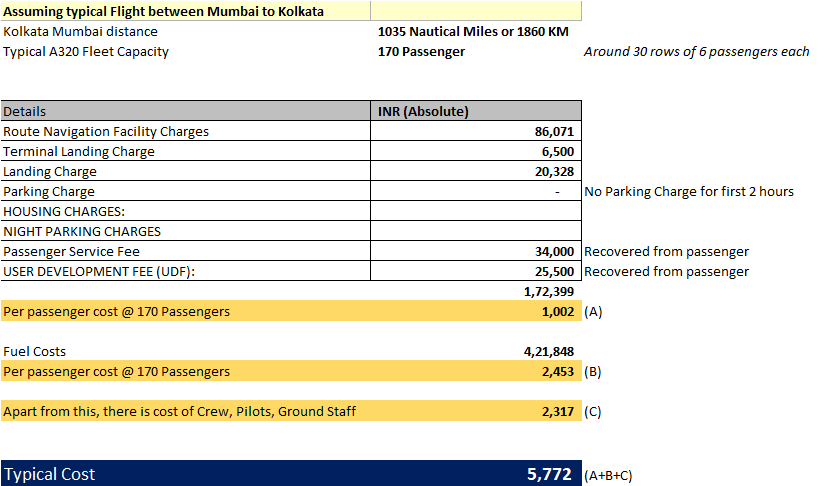Select the Landing Charge value 20,328
The width and height of the screenshot is (838, 486).
(x=553, y=171)
